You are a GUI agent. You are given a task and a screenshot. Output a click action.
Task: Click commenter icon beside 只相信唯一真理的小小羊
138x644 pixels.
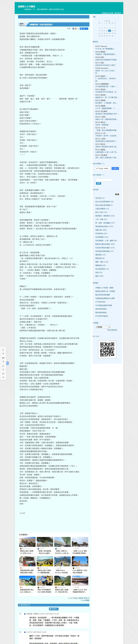(25, 614)
